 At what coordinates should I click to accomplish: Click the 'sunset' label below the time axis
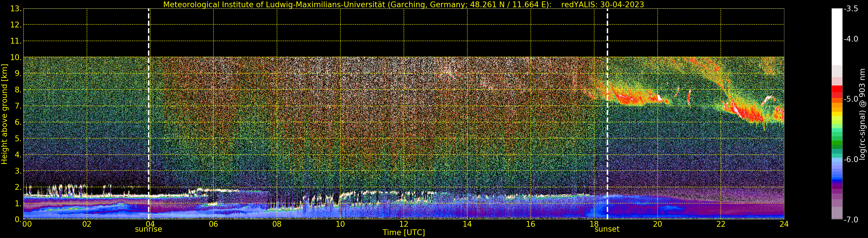click(607, 229)
